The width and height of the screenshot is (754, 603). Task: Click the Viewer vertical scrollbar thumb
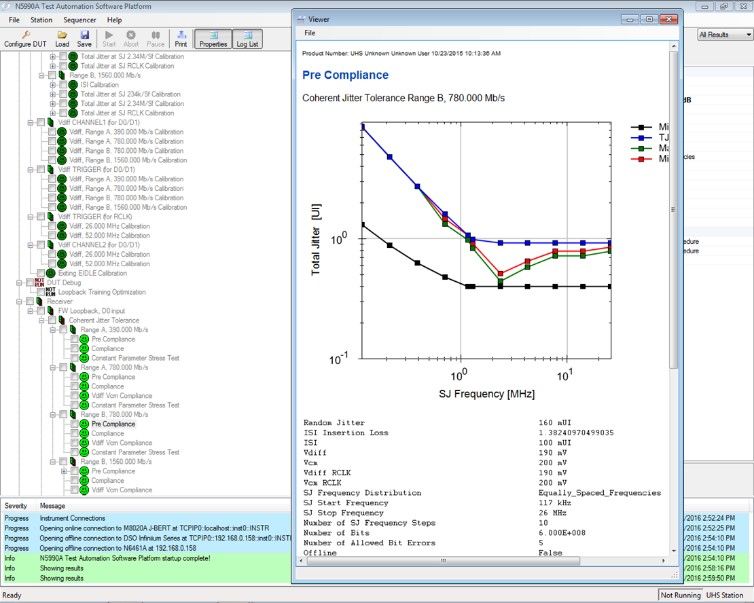coord(673,210)
